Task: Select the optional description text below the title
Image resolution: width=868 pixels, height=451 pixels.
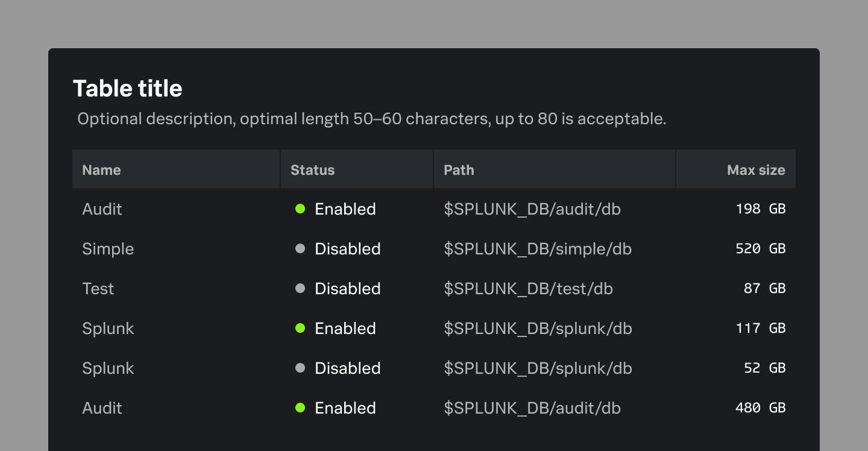Action: click(x=371, y=119)
